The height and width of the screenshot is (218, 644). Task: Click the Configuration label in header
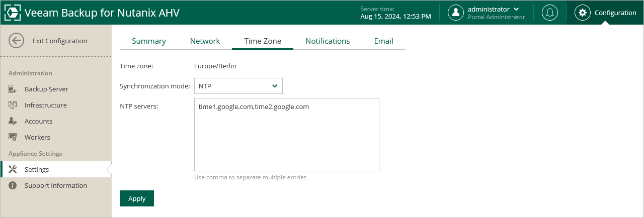pos(615,13)
